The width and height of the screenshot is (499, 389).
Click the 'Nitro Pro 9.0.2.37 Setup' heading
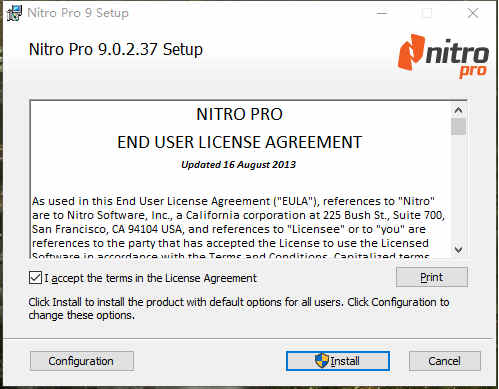pyautogui.click(x=116, y=50)
